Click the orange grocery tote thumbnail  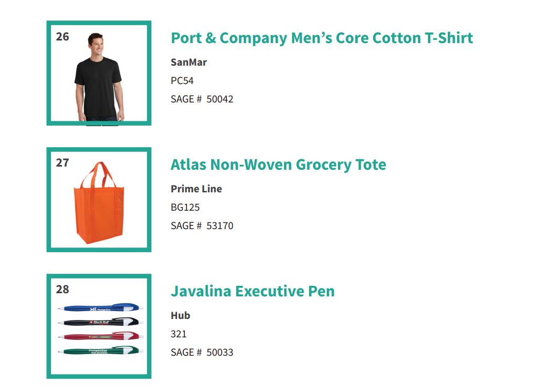(99, 200)
